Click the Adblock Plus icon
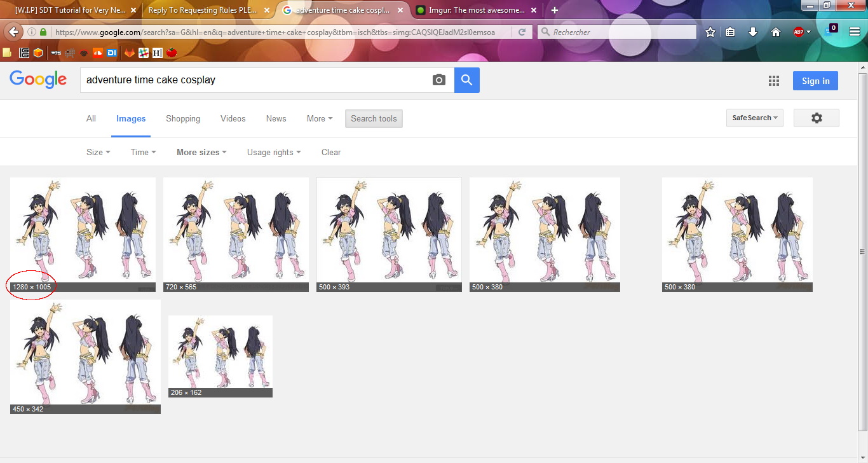The height and width of the screenshot is (463, 868). point(799,32)
